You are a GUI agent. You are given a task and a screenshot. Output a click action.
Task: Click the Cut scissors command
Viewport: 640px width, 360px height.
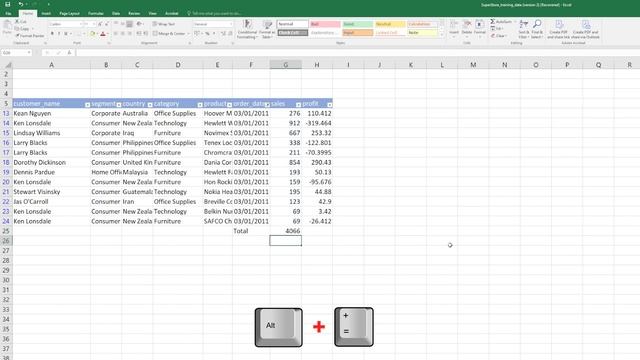[21, 21]
